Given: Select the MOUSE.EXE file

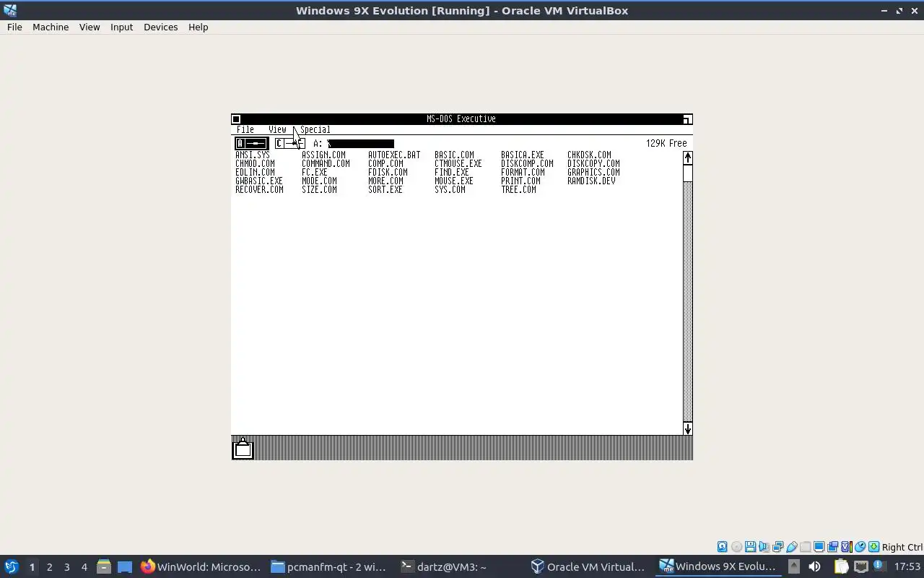Looking at the screenshot, I should [x=454, y=181].
